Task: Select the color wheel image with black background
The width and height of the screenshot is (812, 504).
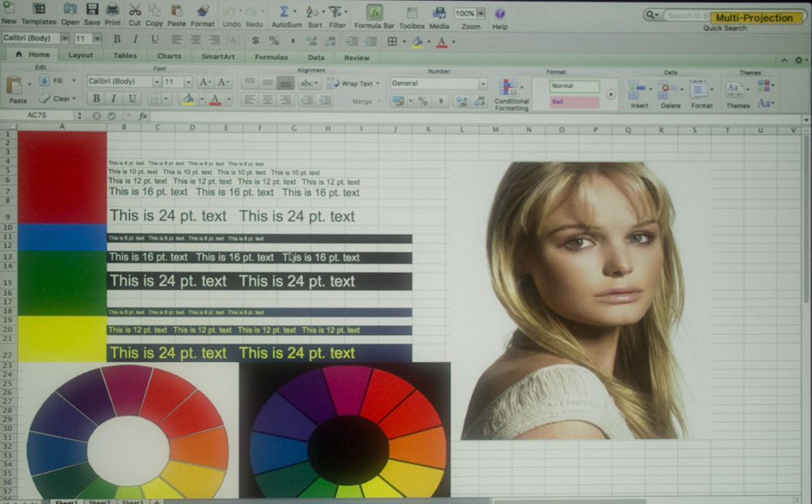Action: (344, 429)
